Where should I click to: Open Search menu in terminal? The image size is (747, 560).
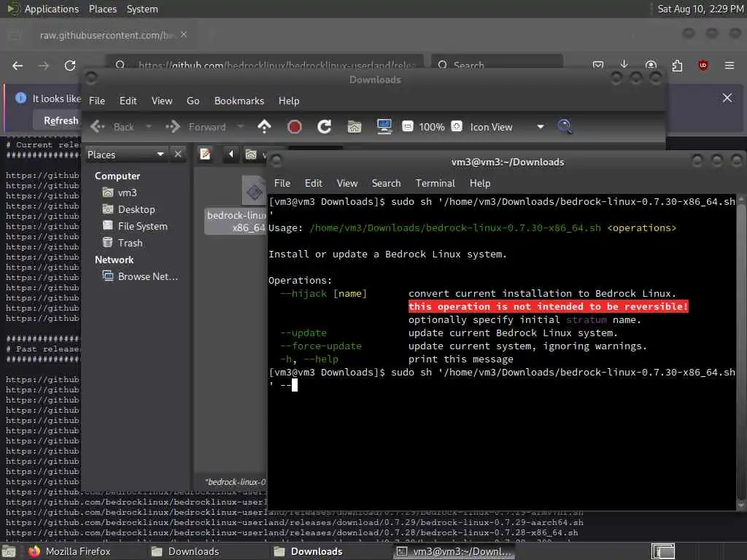click(x=386, y=183)
